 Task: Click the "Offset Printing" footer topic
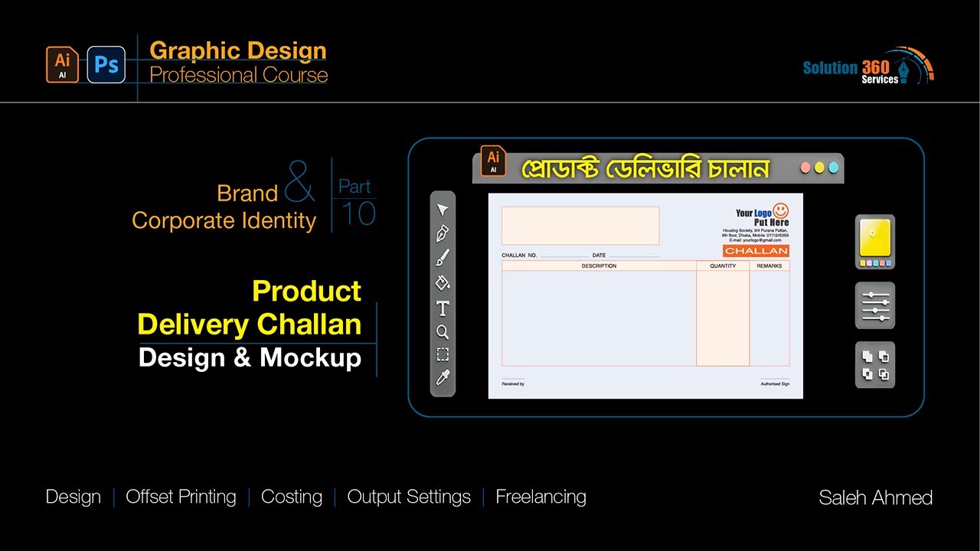pyautogui.click(x=181, y=497)
